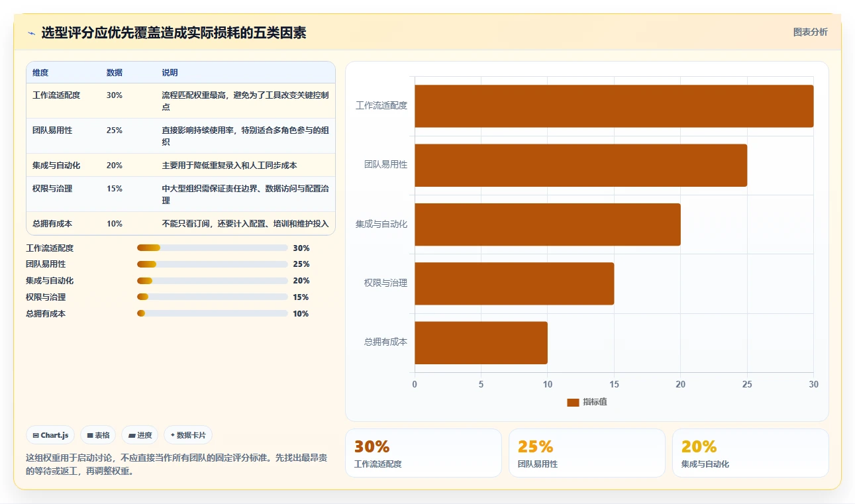Viewport: 855px width, 504px height.
Task: Click the 团队易用性 progress bar
Action: click(x=212, y=264)
